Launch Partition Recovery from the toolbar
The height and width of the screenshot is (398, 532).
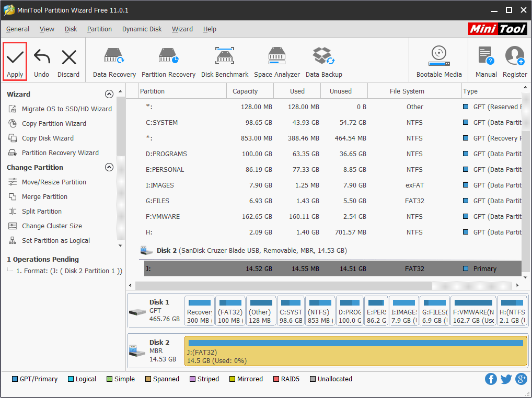point(168,57)
